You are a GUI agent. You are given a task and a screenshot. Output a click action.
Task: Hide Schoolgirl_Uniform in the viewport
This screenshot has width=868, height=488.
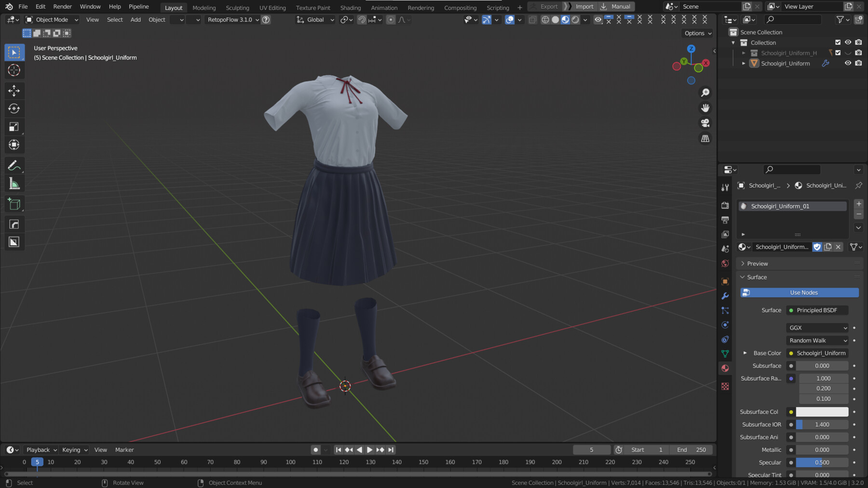[x=848, y=63]
